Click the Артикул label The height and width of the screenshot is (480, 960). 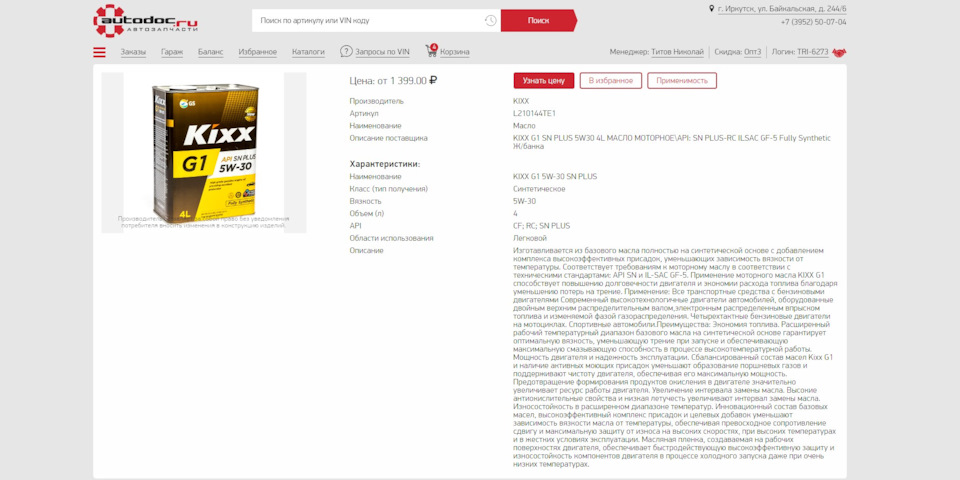pos(364,113)
